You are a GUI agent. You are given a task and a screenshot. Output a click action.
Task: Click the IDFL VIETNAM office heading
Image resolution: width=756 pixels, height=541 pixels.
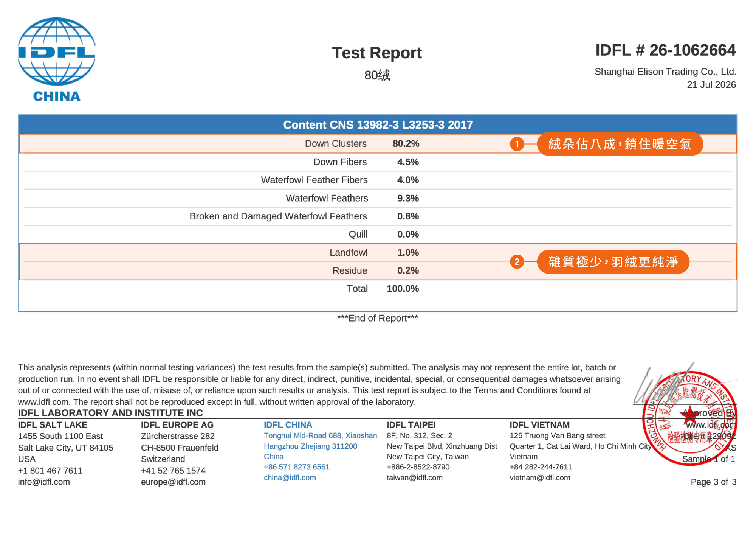[x=539, y=425]
